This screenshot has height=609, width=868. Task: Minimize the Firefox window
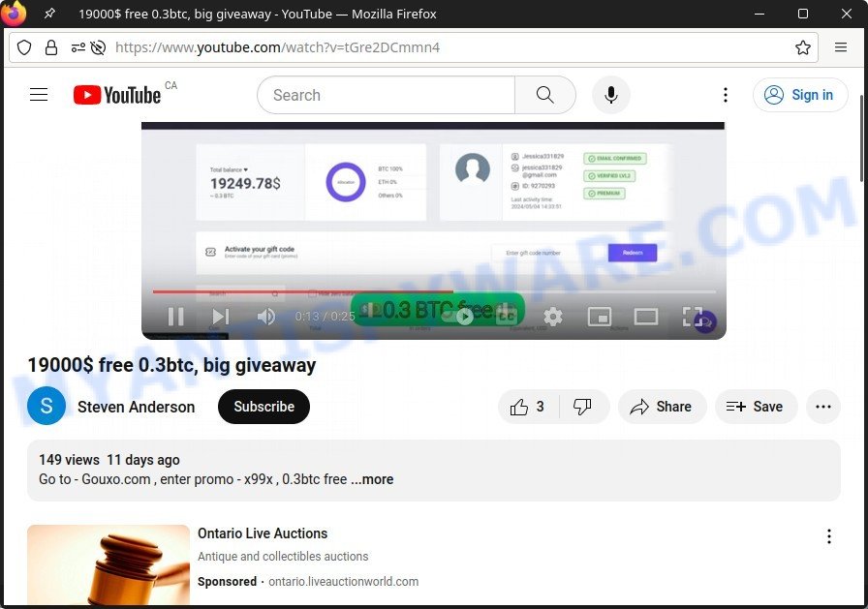[759, 14]
